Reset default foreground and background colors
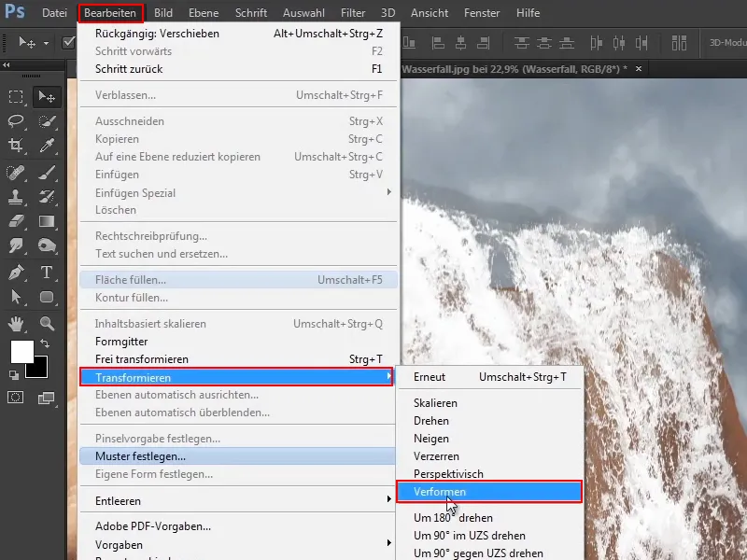 (14, 375)
